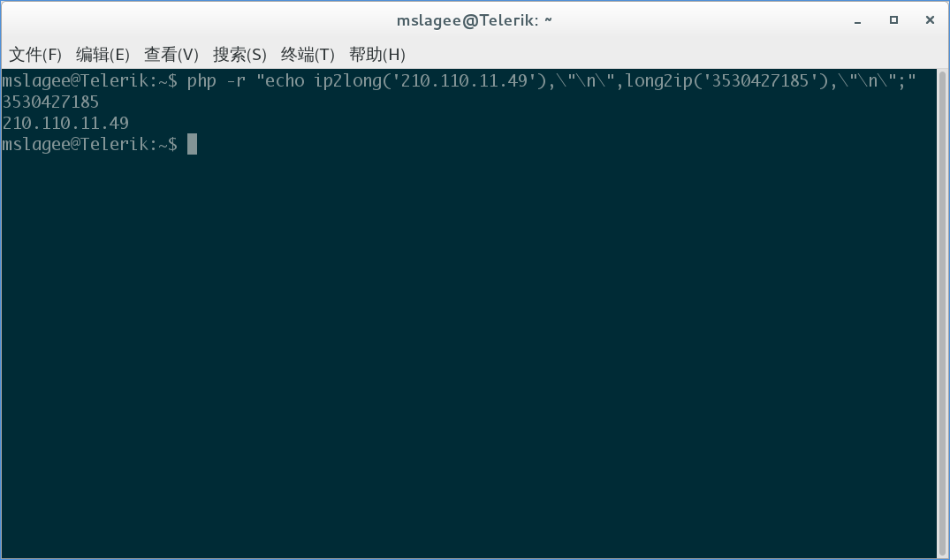Open the 编辑(E) menu
The height and width of the screenshot is (560, 950).
103,55
